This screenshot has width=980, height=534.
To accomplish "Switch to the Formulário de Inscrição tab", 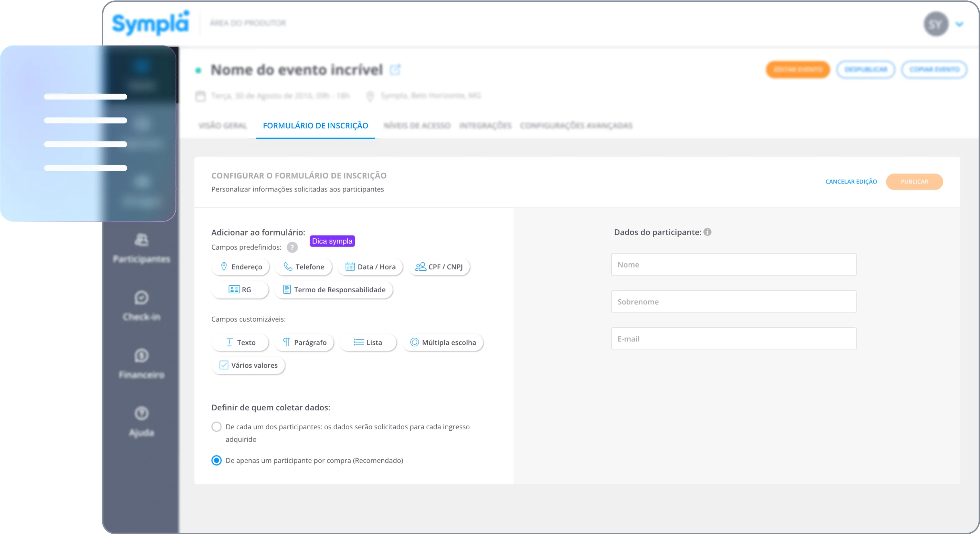I will [x=316, y=126].
